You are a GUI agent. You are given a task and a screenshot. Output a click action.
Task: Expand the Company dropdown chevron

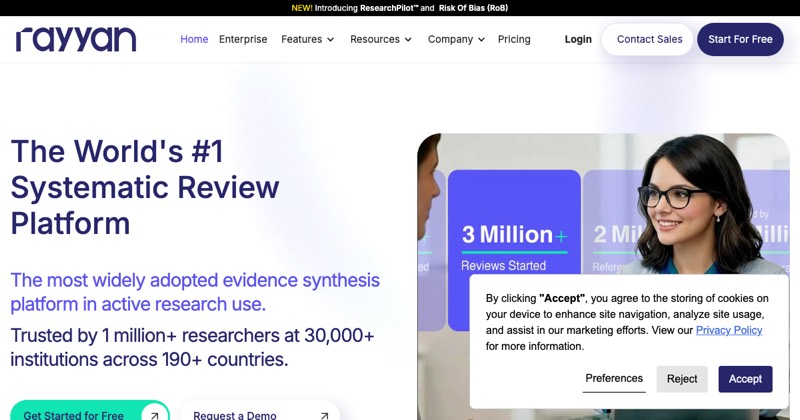pyautogui.click(x=481, y=40)
